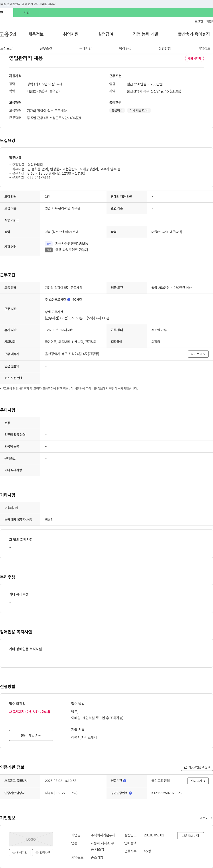Go to the 고용24 home logo

[8, 34]
